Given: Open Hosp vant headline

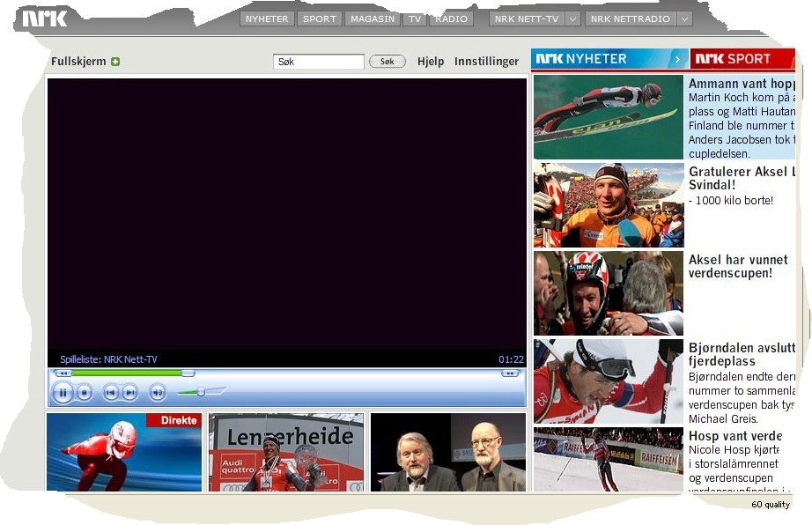Looking at the screenshot, I should click(x=735, y=436).
